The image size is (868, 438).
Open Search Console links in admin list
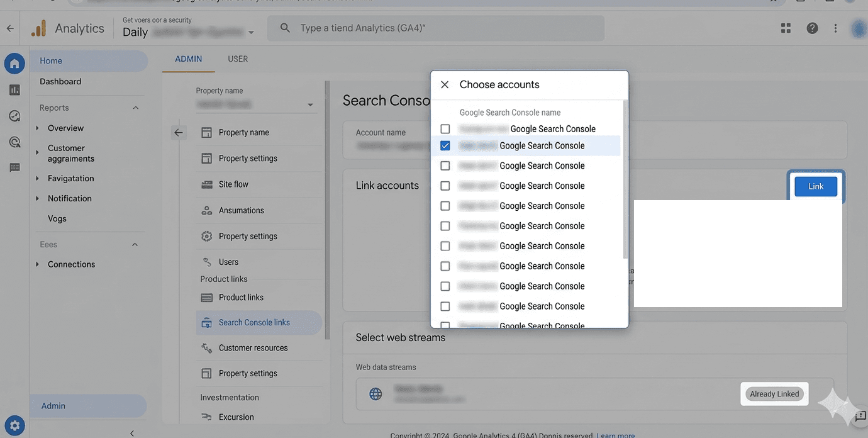259,323
